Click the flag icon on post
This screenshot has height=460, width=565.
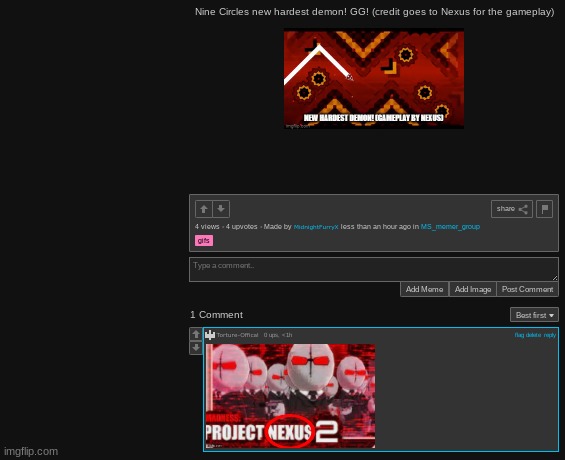click(544, 209)
